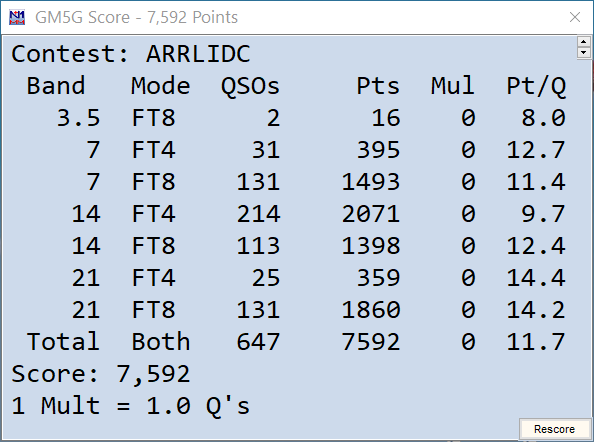Click the Total row label
This screenshot has height=442, width=594.
coord(63,342)
